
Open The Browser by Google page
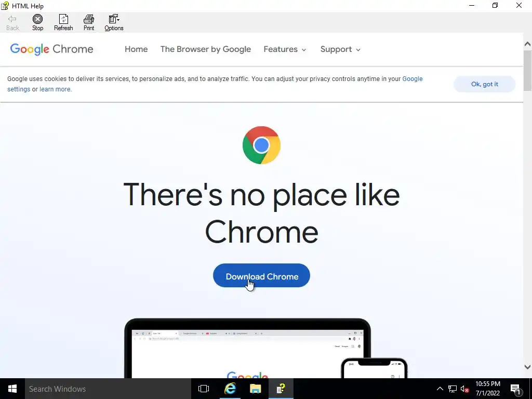point(206,49)
